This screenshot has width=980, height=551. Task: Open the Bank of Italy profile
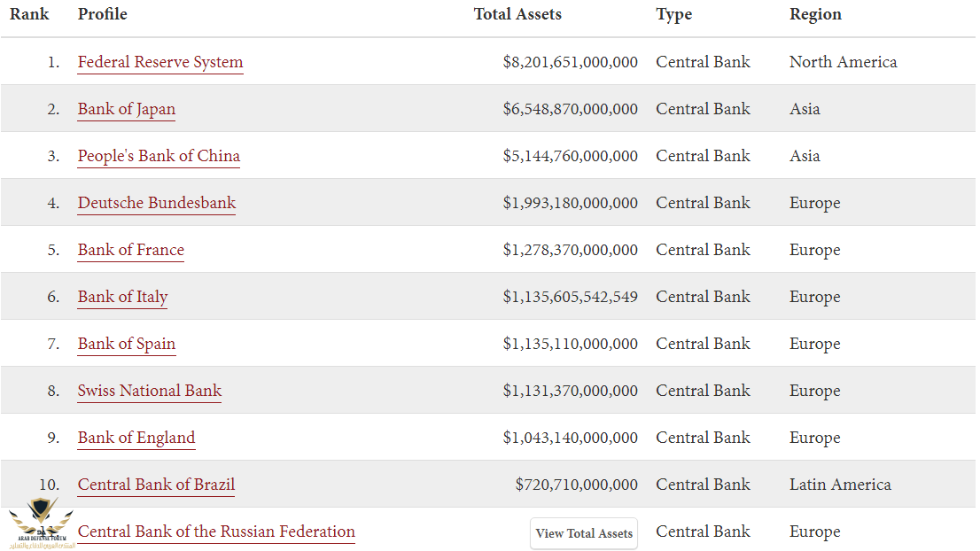(x=122, y=297)
